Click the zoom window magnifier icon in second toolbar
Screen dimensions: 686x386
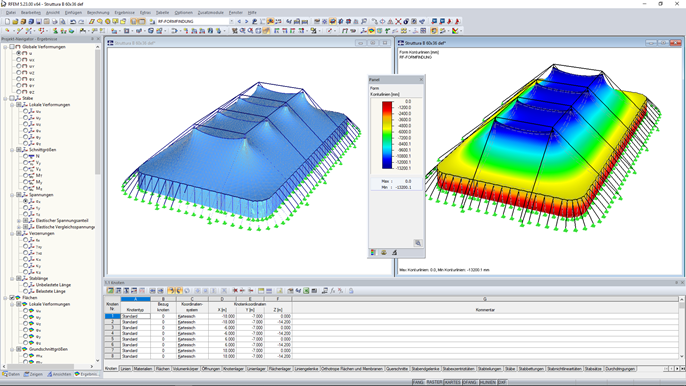[x=242, y=31]
